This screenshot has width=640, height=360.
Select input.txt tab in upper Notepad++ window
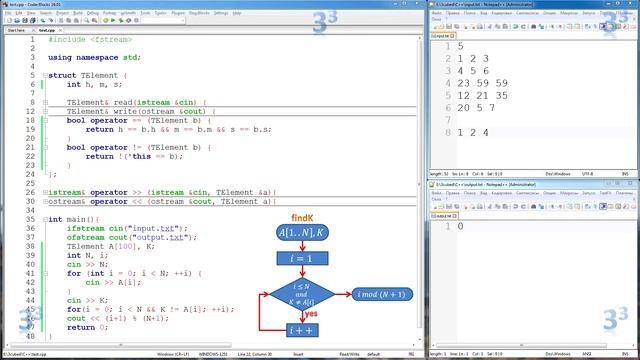pyautogui.click(x=442, y=36)
